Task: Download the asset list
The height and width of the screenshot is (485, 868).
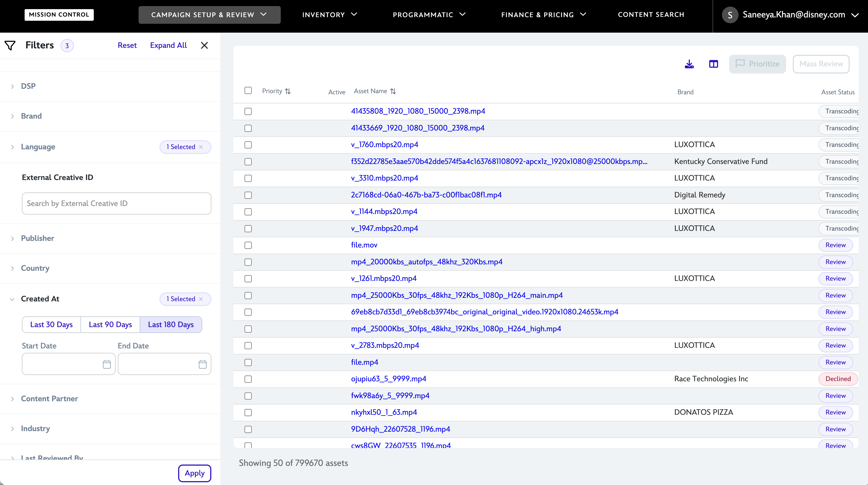Action: point(689,64)
